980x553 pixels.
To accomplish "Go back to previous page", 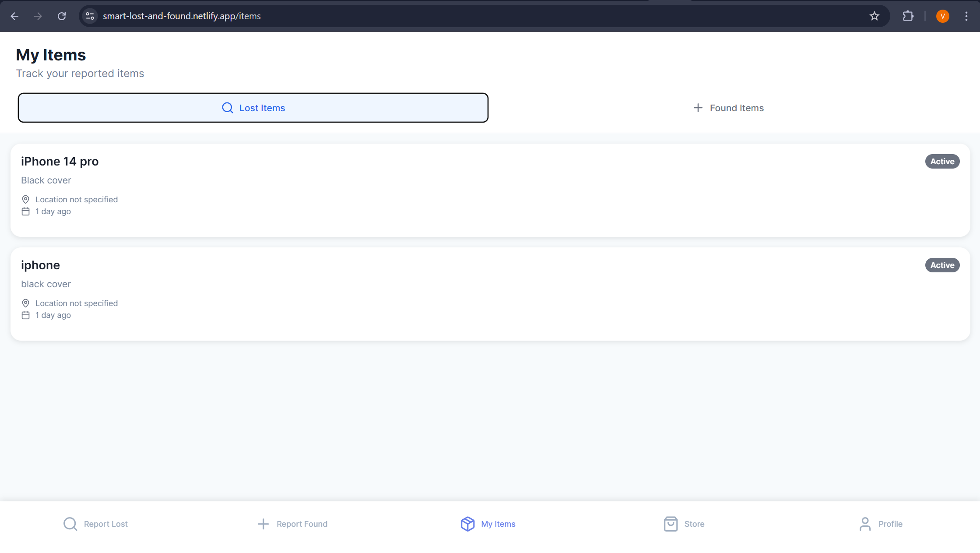I will click(14, 16).
